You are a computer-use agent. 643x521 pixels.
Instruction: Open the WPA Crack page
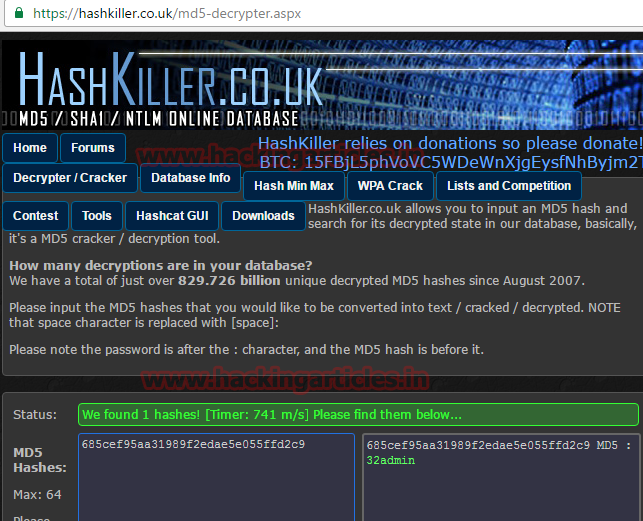point(390,186)
